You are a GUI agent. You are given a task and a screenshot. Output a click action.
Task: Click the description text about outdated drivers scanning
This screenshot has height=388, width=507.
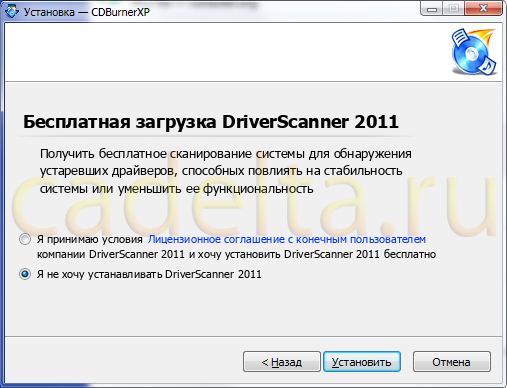(x=226, y=171)
